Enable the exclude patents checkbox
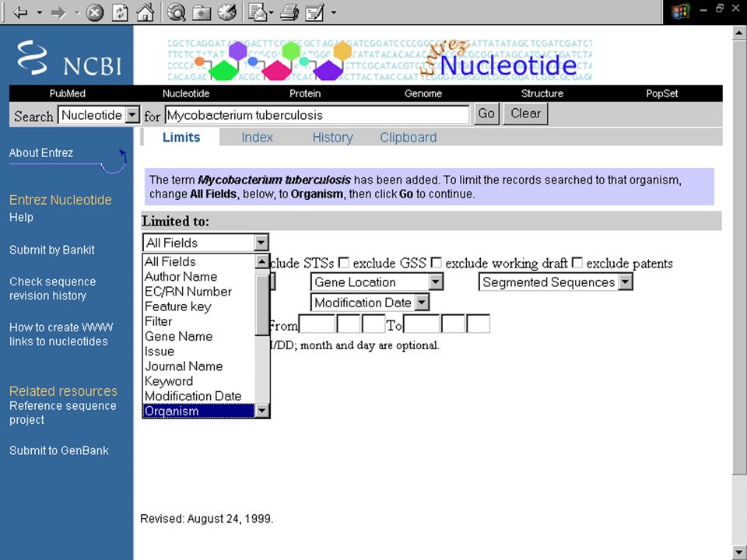 tap(577, 263)
